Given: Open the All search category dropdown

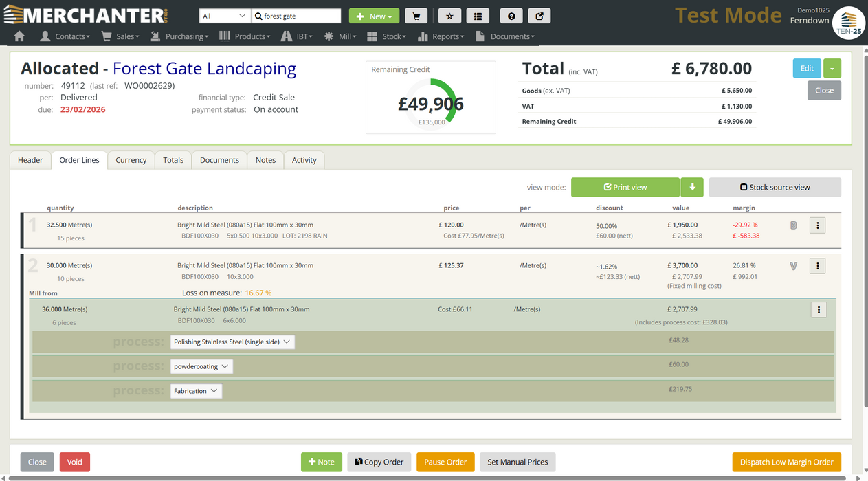Looking at the screenshot, I should pyautogui.click(x=225, y=16).
